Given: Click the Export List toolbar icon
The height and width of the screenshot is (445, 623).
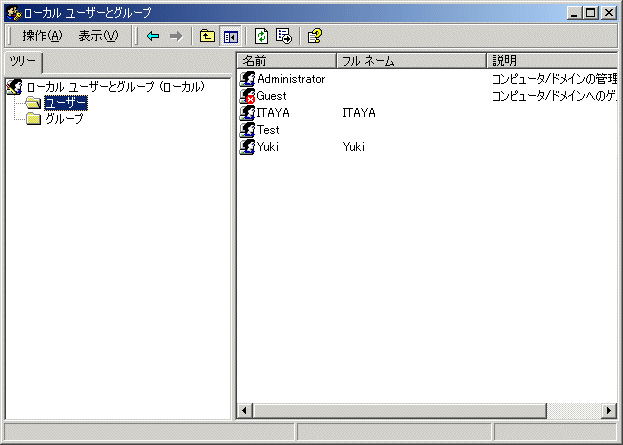Looking at the screenshot, I should click(284, 36).
